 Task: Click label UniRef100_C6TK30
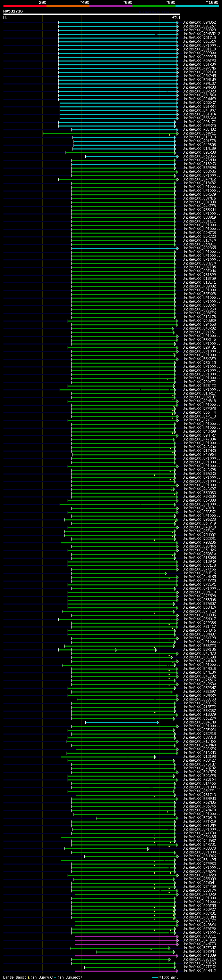coord(199,64)
